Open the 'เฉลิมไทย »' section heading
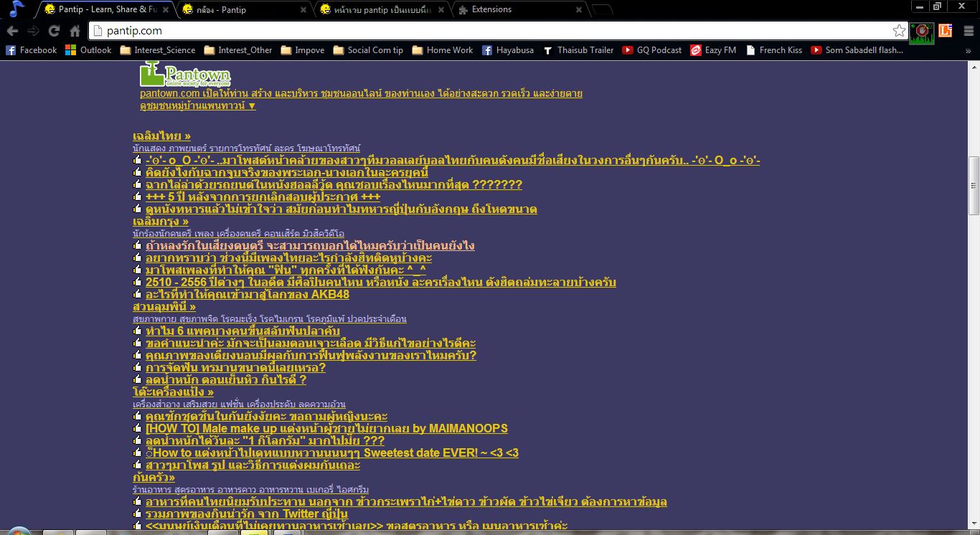Screen dimensions: 980x535 click(161, 136)
